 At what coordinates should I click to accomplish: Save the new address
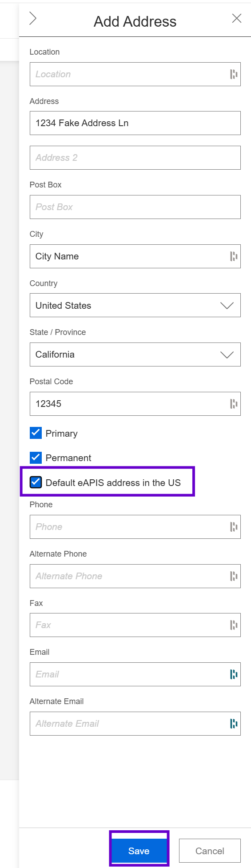point(139,851)
